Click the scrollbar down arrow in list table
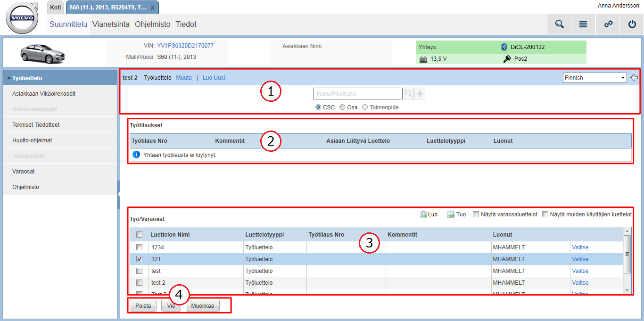This screenshot has width=644, height=321. pyautogui.click(x=627, y=290)
